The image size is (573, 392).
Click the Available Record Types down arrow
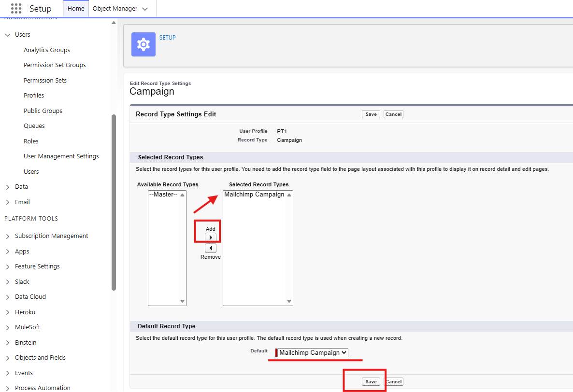point(182,301)
